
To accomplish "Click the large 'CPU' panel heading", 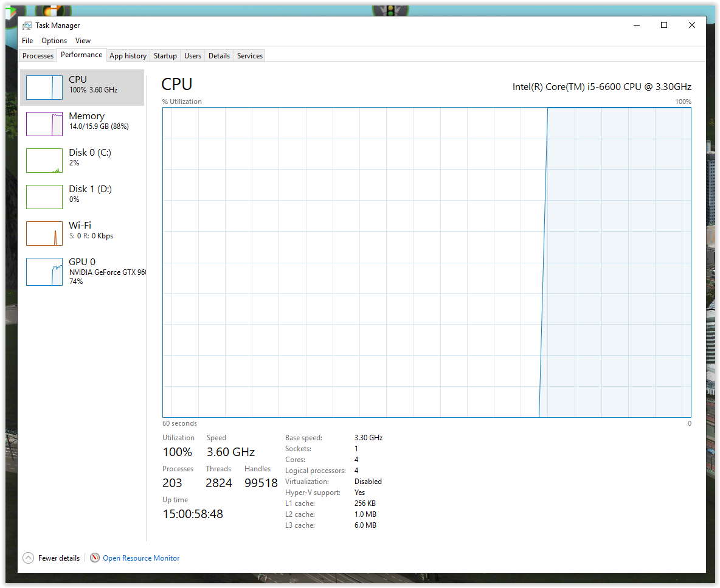I will (177, 85).
